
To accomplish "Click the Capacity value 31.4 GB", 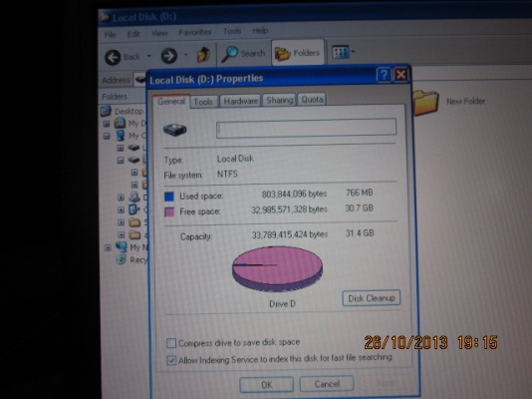I will coord(360,233).
